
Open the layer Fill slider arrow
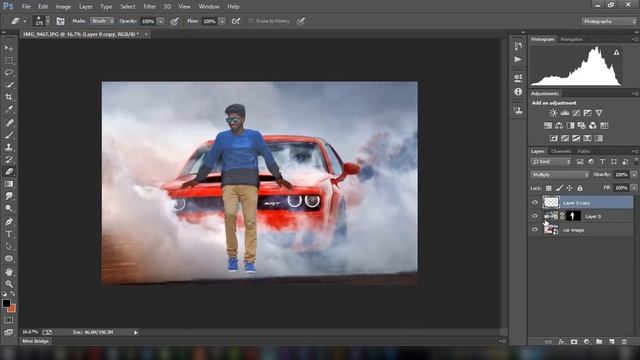[x=634, y=188]
